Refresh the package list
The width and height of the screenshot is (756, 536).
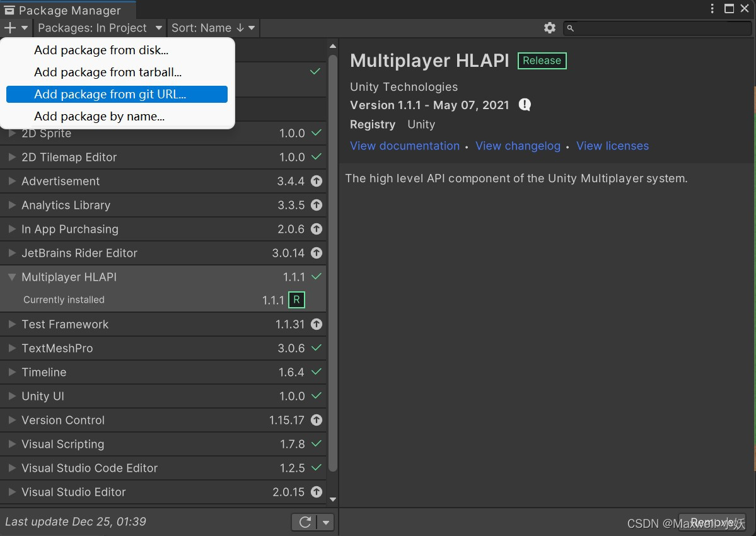tap(305, 522)
